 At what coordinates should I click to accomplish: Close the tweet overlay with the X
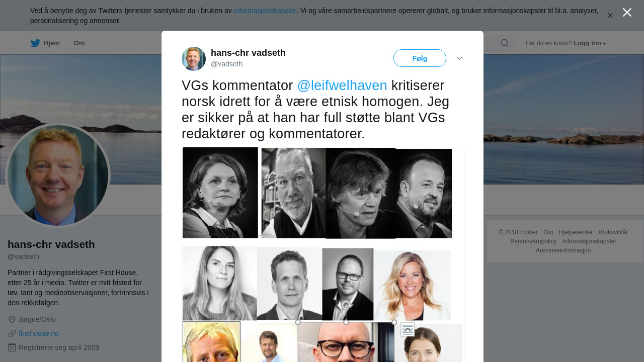pyautogui.click(x=627, y=13)
